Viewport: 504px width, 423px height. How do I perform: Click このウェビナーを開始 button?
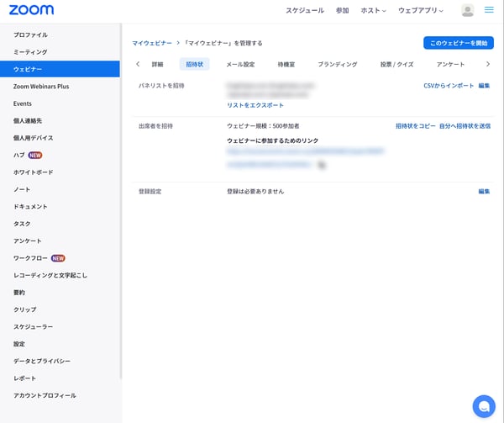[458, 43]
